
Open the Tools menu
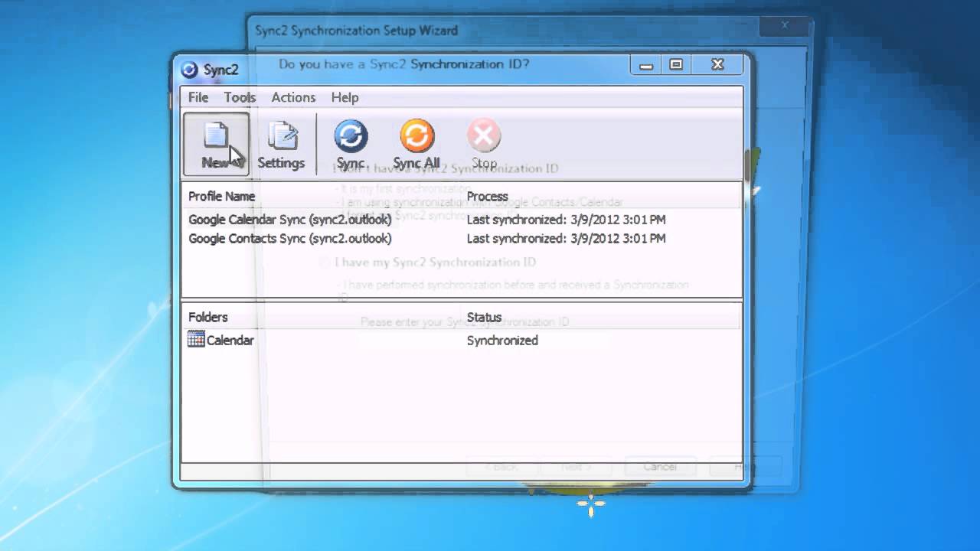(x=240, y=97)
